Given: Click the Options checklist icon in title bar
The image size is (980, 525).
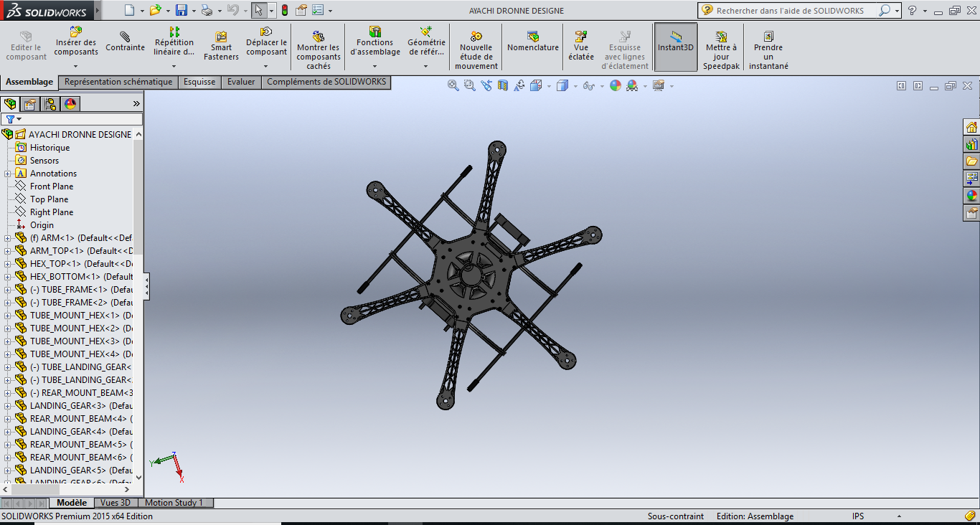Looking at the screenshot, I should pyautogui.click(x=318, y=10).
